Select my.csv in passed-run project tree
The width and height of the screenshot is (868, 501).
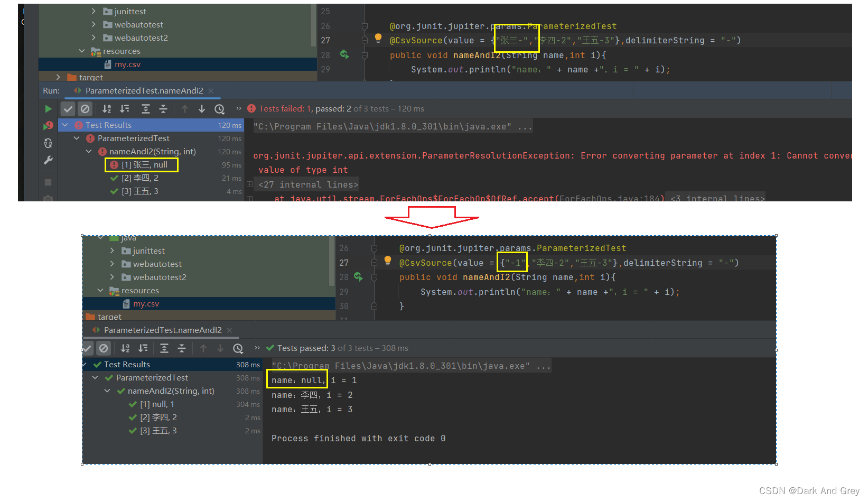pyautogui.click(x=209, y=304)
